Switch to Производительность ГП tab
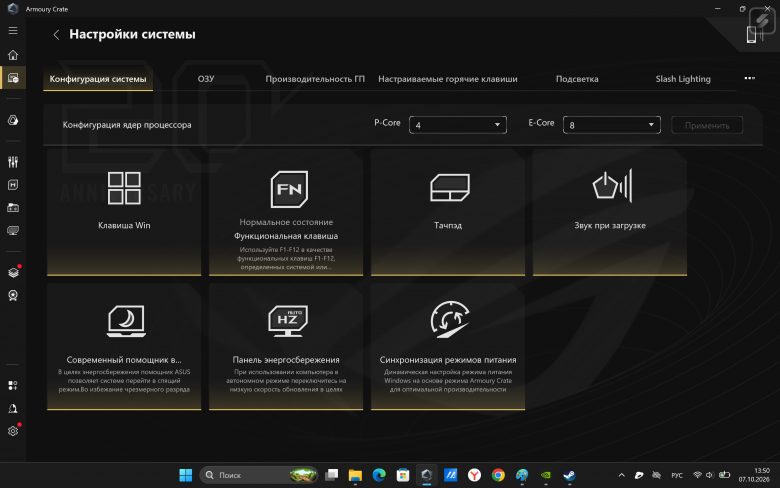This screenshot has width=780, height=488. (315, 79)
